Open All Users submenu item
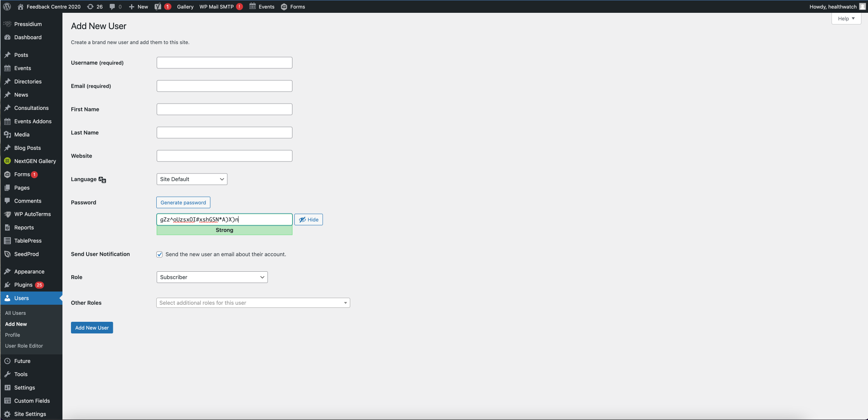The height and width of the screenshot is (420, 868). 16,313
